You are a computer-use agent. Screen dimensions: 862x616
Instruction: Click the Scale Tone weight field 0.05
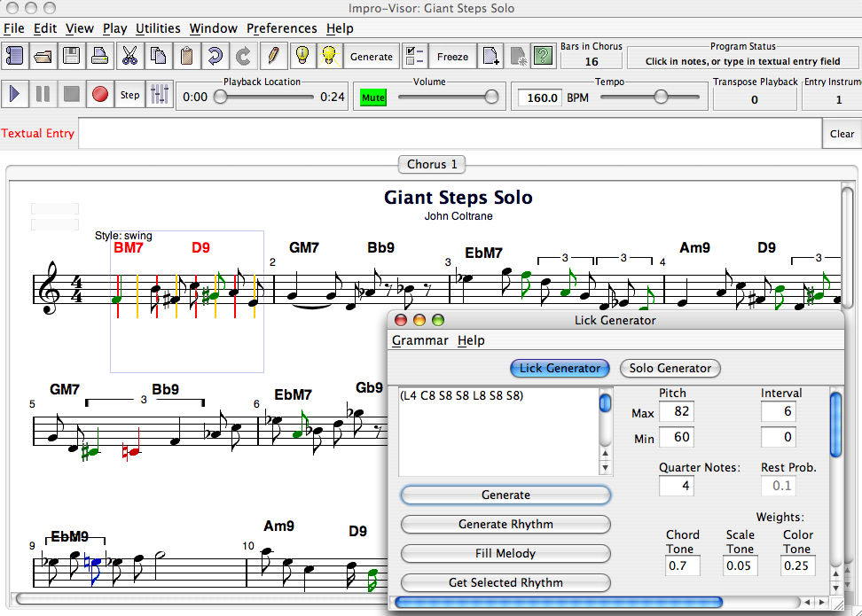(740, 566)
